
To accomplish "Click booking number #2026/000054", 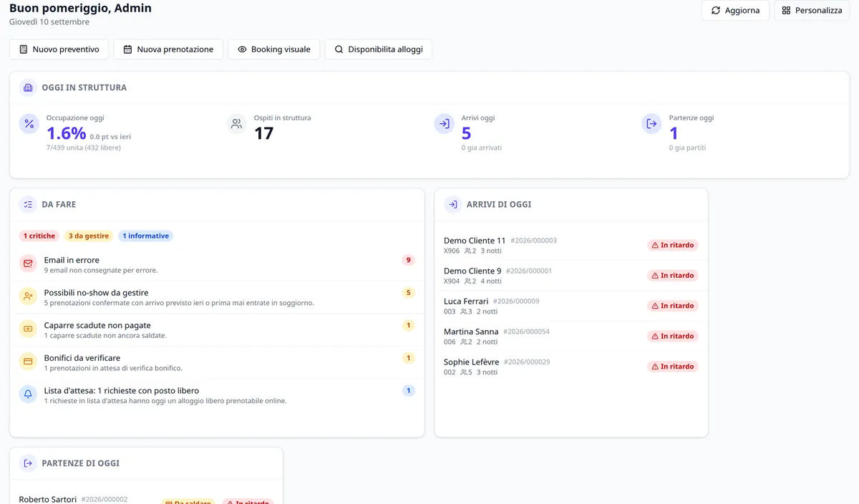I will (527, 332).
